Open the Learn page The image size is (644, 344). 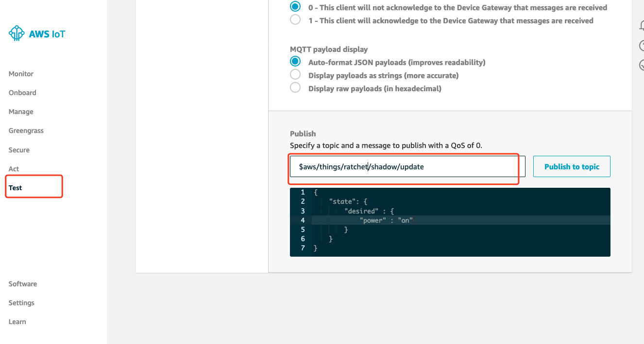click(17, 322)
